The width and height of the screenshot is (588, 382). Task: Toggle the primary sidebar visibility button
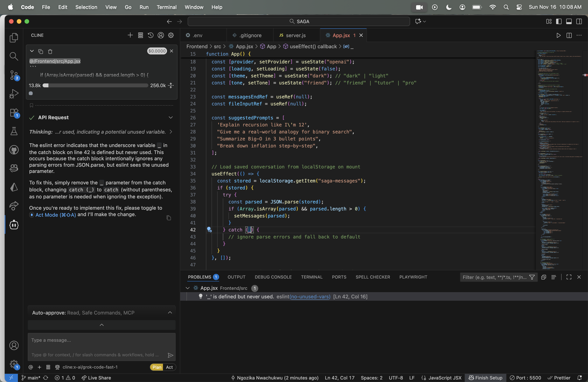click(559, 22)
